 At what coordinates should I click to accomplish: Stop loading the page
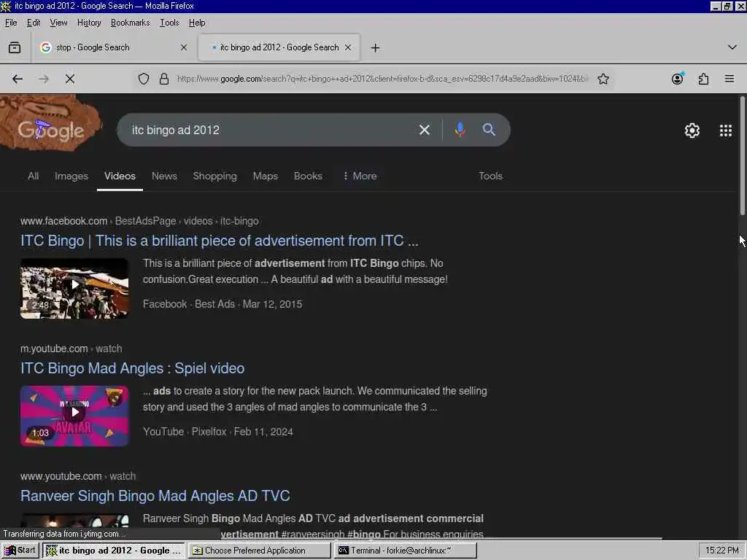click(70, 79)
